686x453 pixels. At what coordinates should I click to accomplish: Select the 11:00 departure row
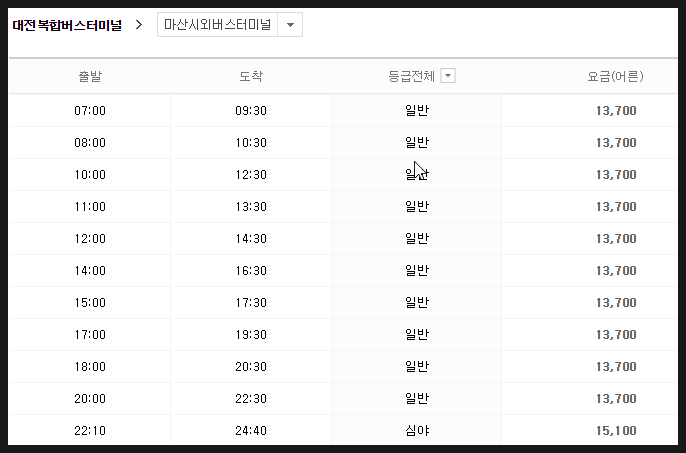click(x=343, y=207)
